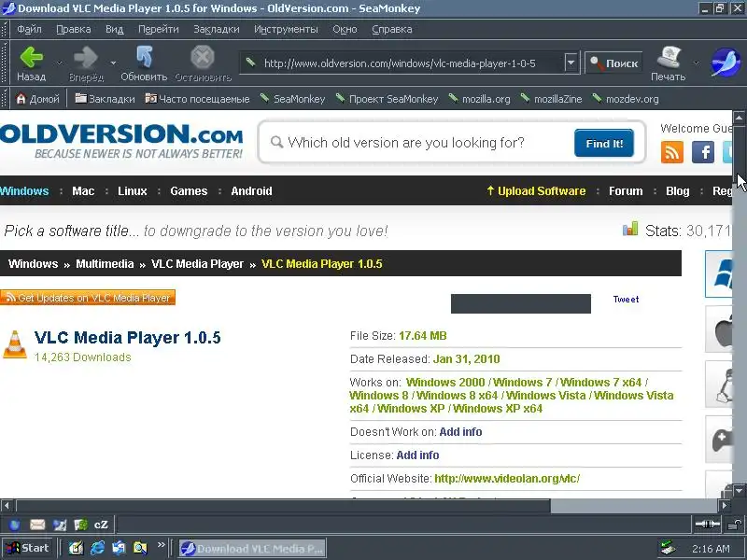Open the Закладки bookmarks folder
The height and width of the screenshot is (560, 747).
coord(106,99)
